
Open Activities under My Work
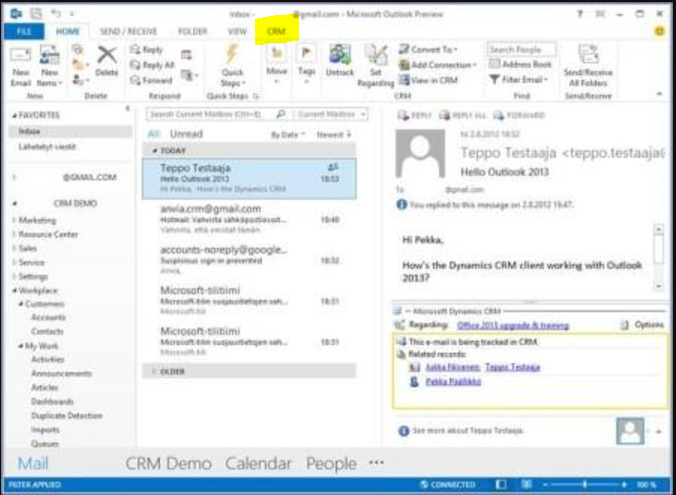tap(48, 359)
